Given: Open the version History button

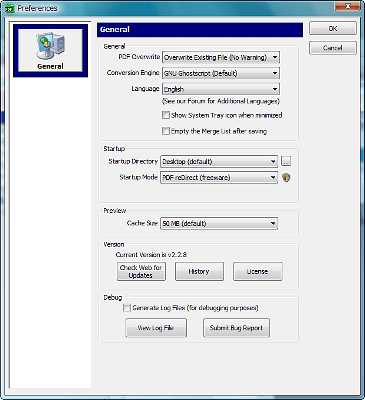Looking at the screenshot, I should (x=199, y=271).
